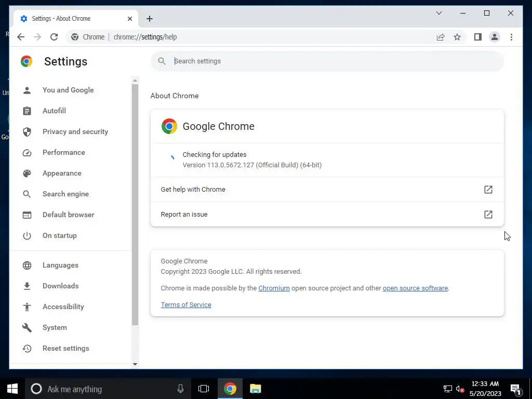Click the network icon in system tray
Viewport: 532px width, 399px height.
pos(448,389)
